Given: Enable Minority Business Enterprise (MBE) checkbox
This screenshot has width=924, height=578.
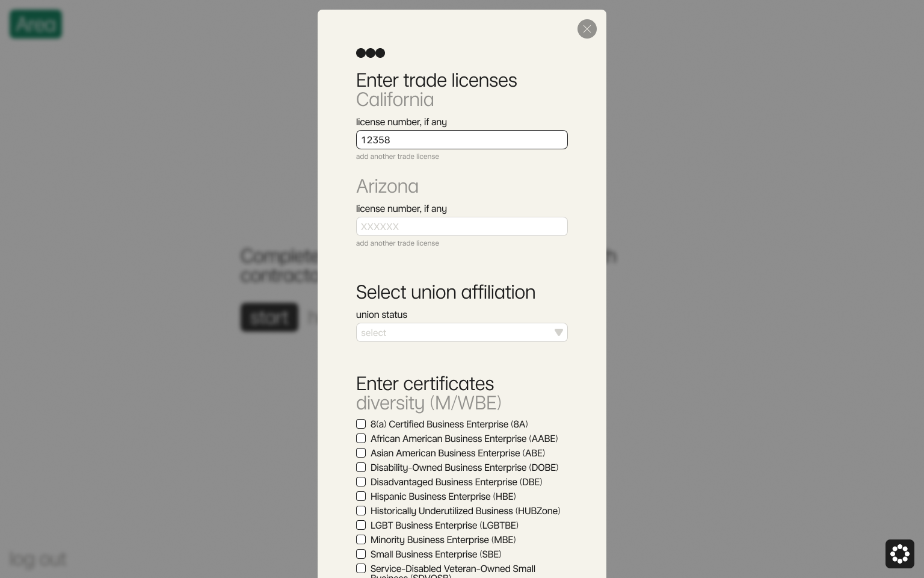Looking at the screenshot, I should tap(361, 539).
